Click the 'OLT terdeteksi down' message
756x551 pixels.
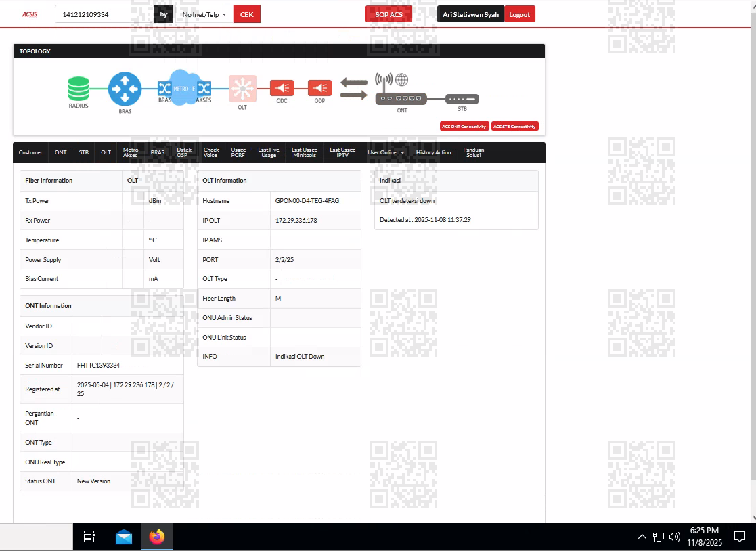pos(407,201)
